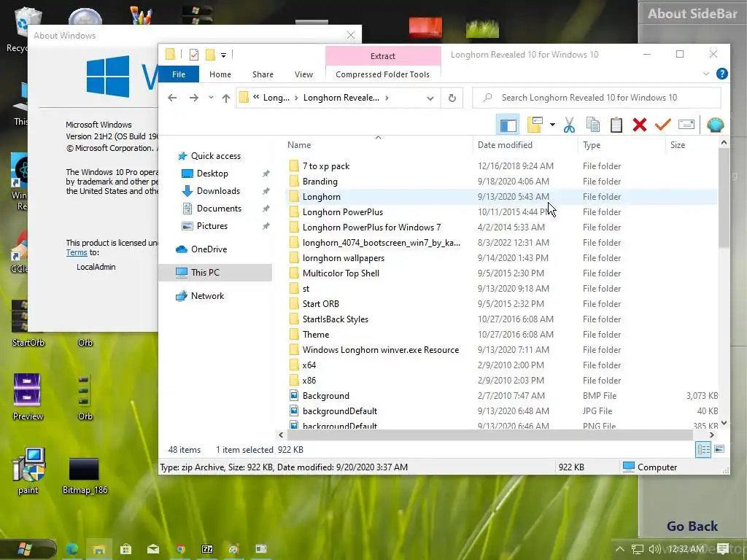Select This PC in navigation pane
The height and width of the screenshot is (560, 747).
point(215,273)
